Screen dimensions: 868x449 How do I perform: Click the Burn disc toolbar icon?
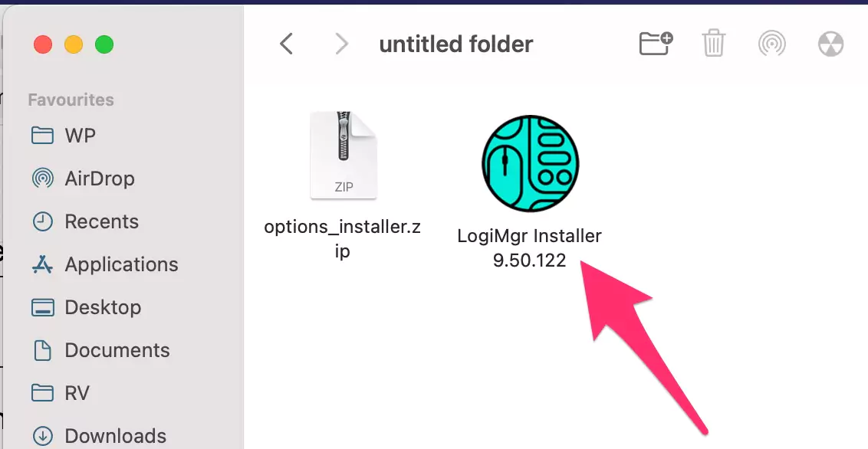pyautogui.click(x=830, y=44)
